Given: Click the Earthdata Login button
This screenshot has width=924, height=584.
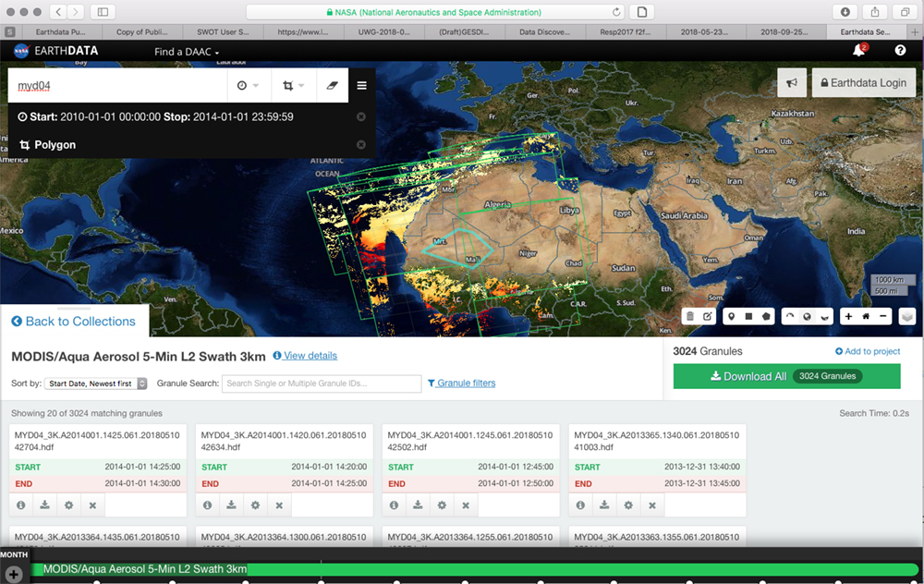Looking at the screenshot, I should tap(863, 83).
